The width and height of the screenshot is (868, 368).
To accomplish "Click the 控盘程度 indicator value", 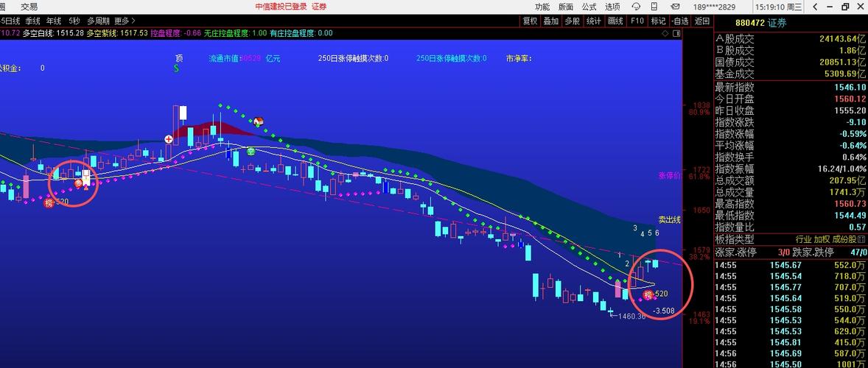I will (176, 33).
